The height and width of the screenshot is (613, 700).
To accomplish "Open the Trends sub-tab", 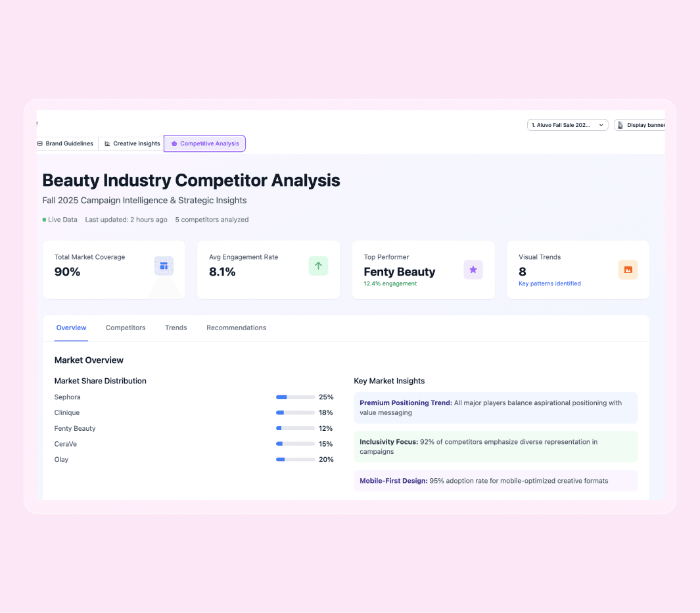I will point(176,328).
